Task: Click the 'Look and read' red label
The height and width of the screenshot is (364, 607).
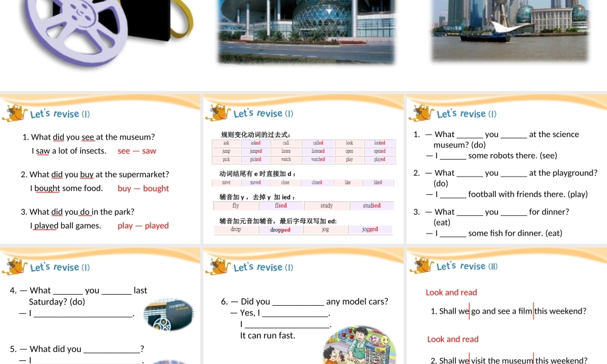Action: click(x=451, y=292)
